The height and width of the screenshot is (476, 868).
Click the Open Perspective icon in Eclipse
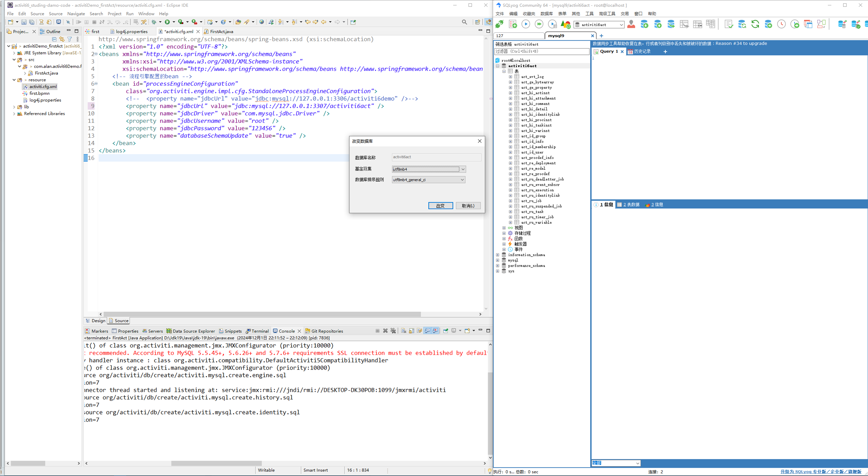(478, 22)
